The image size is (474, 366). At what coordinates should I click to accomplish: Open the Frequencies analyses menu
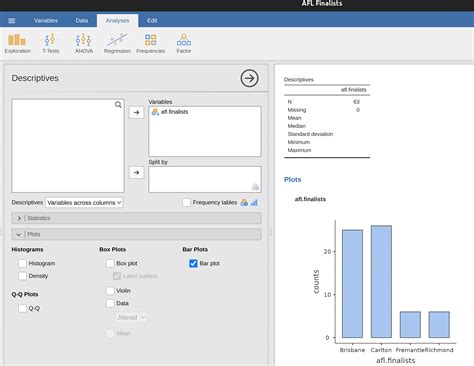coord(150,43)
